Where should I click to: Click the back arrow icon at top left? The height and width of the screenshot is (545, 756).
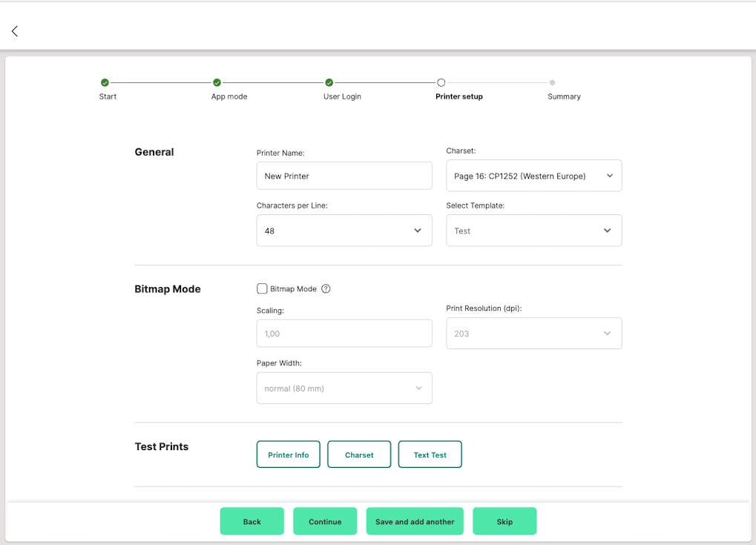coord(15,31)
